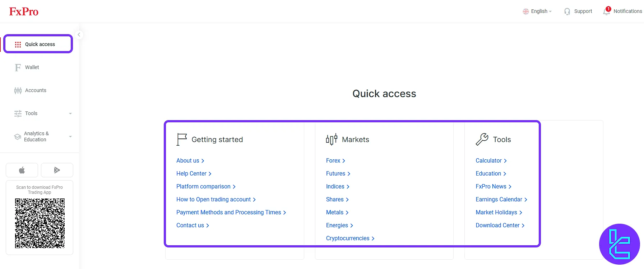
Task: Open the Cryptocurrencies markets link
Action: click(350, 238)
